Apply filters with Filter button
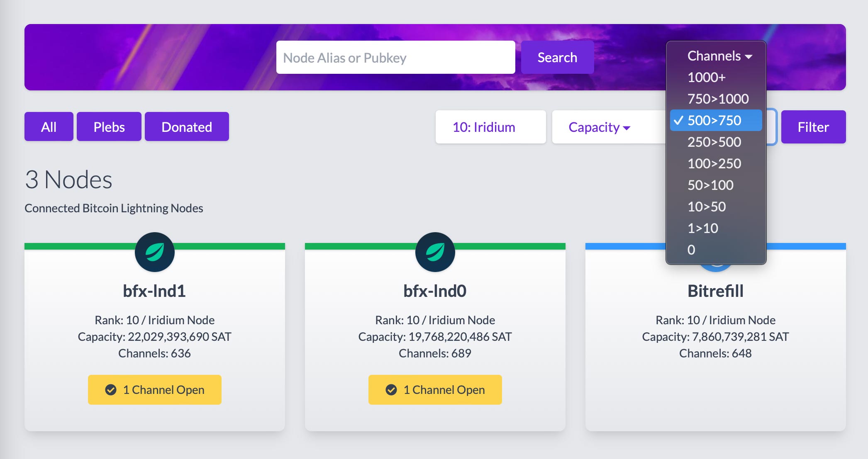Screen dimensions: 868x459 813,127
